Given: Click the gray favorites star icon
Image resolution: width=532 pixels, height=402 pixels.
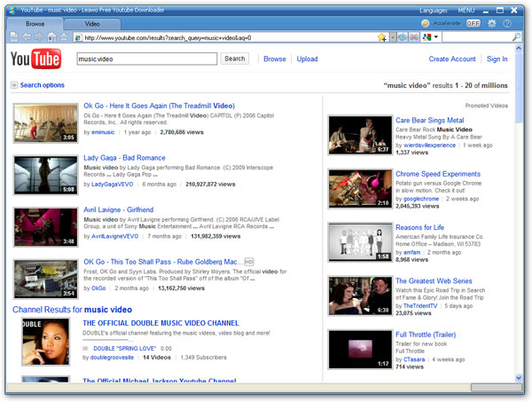Looking at the screenshot, I should pyautogui.click(x=64, y=37).
